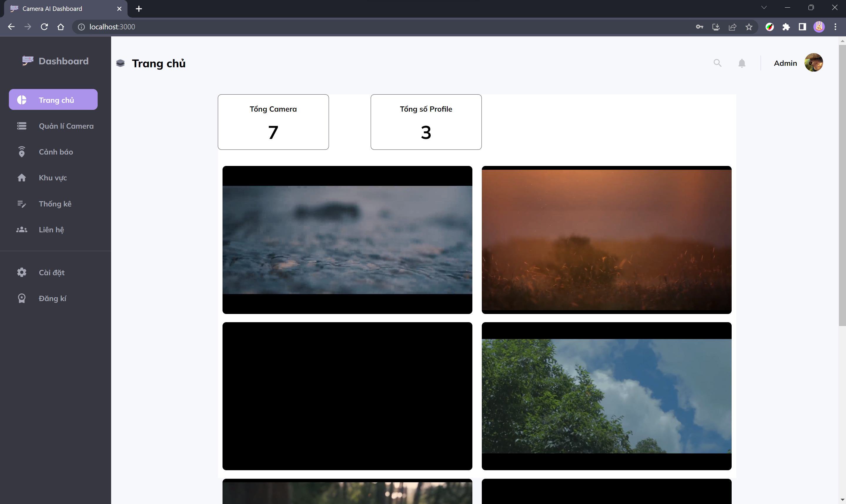
Task: Bookmark this page with star icon
Action: pyautogui.click(x=749, y=27)
